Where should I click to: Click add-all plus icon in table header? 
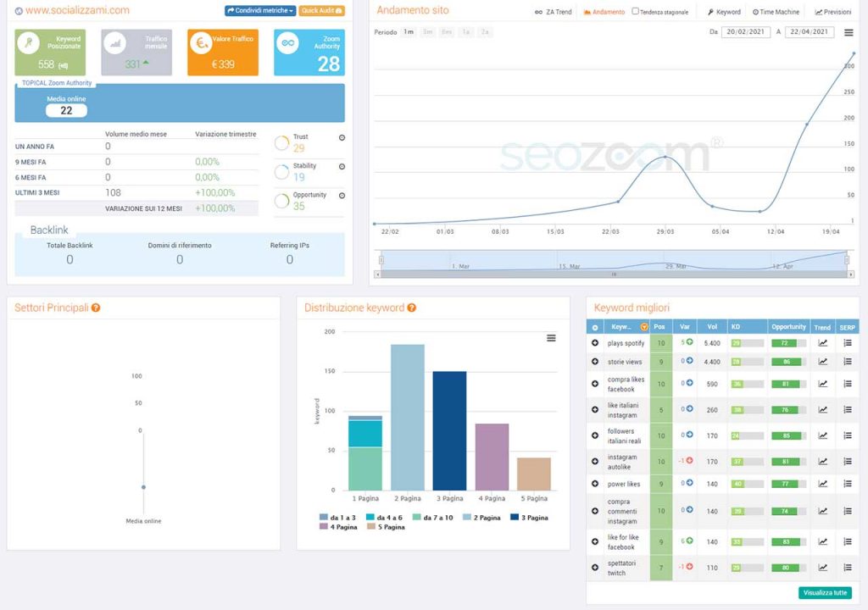coord(595,327)
